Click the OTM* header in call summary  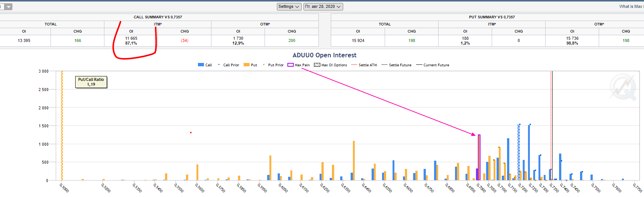[265, 24]
